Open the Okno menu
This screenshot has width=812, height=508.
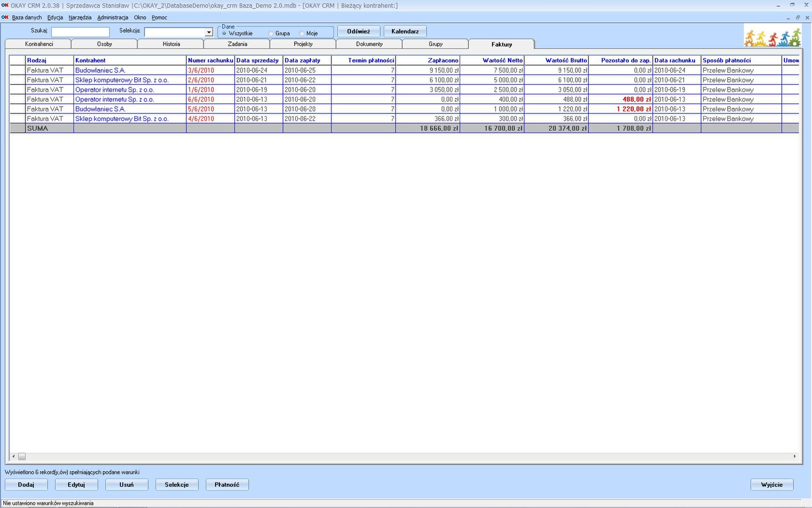[140, 17]
